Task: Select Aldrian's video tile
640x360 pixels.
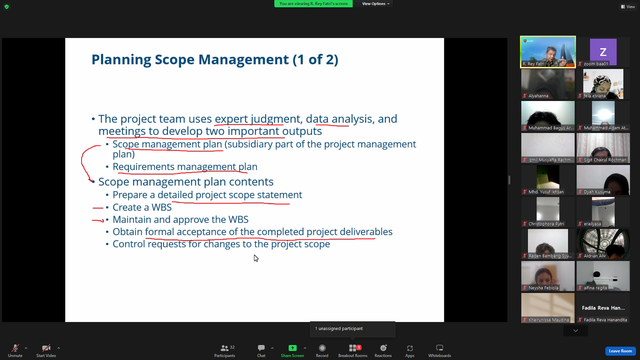Action: [x=603, y=244]
